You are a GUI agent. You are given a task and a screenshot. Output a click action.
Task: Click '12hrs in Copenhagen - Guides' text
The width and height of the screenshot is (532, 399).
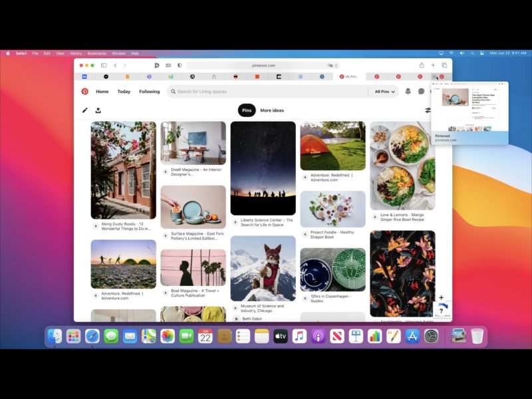pyautogui.click(x=329, y=299)
